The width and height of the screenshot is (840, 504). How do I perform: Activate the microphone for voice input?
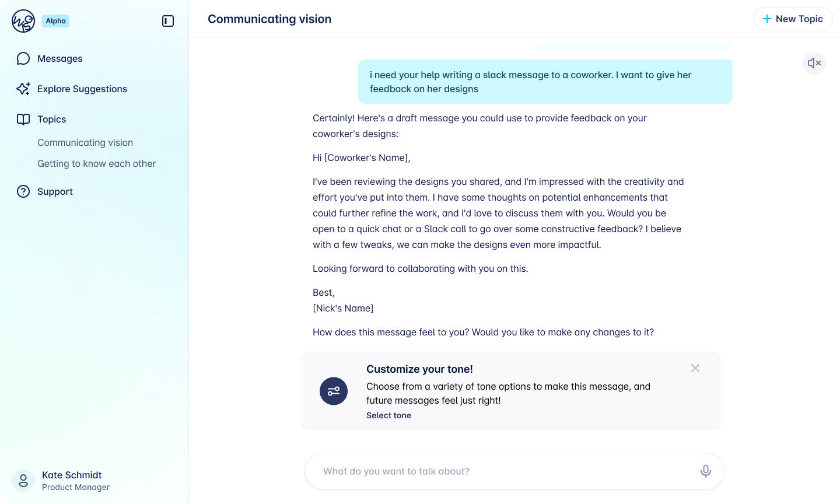705,471
